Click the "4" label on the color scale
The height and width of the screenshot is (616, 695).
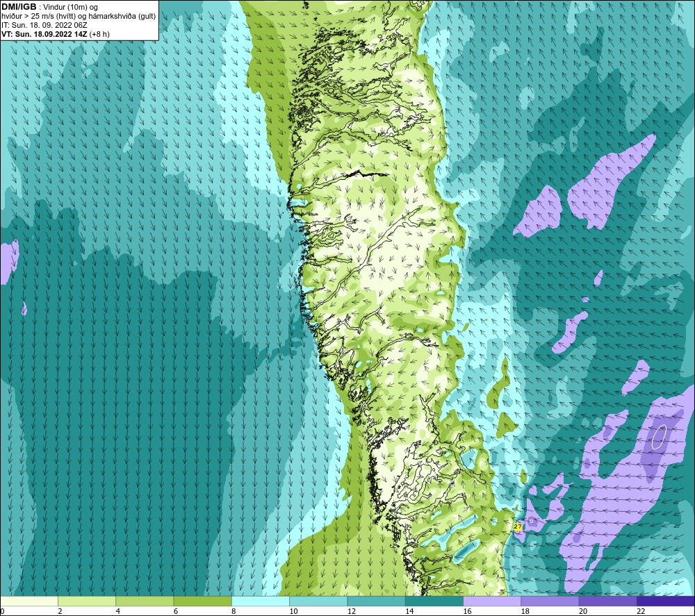pos(118,611)
